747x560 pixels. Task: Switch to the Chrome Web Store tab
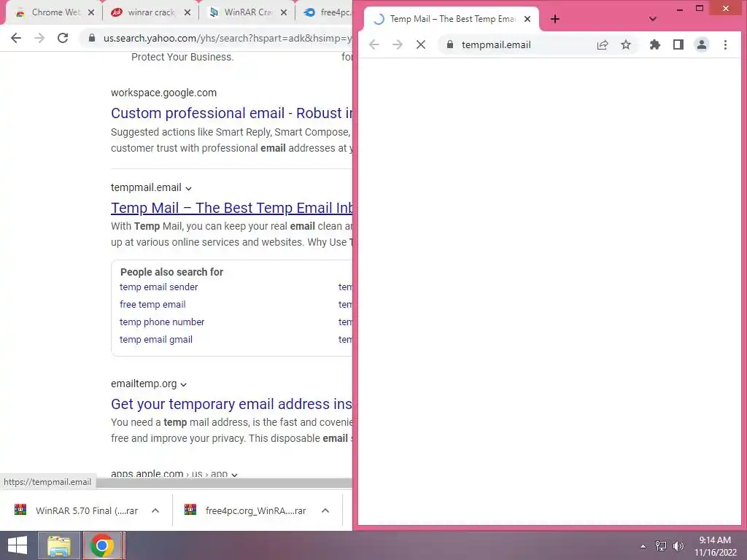(55, 12)
